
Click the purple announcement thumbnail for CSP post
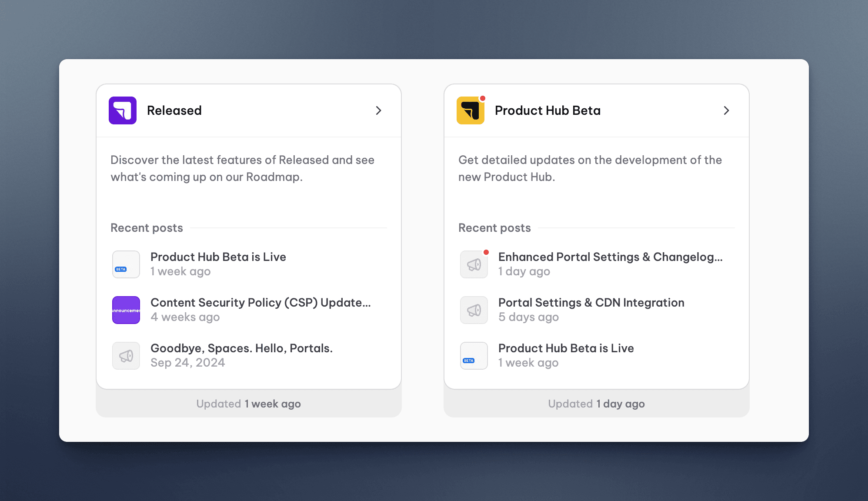coord(126,310)
